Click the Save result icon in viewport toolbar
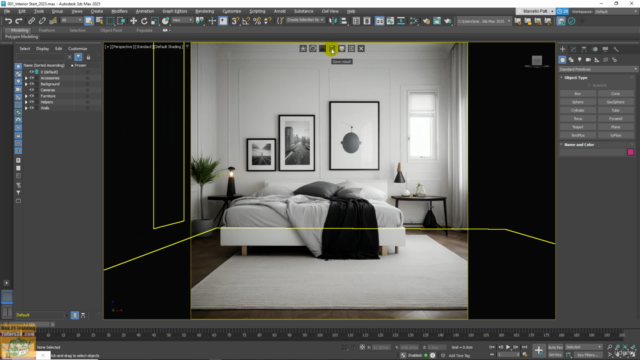Screen dimensions: 640x360 point(332,49)
